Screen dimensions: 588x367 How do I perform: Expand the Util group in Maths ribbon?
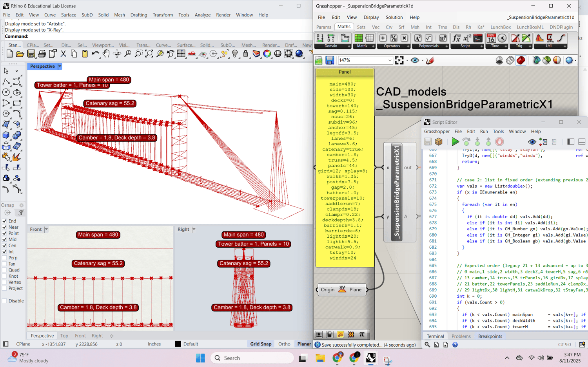565,46
